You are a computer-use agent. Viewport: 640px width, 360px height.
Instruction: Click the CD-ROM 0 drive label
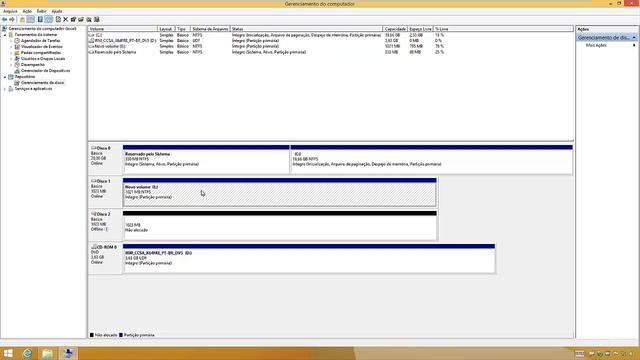(x=105, y=258)
